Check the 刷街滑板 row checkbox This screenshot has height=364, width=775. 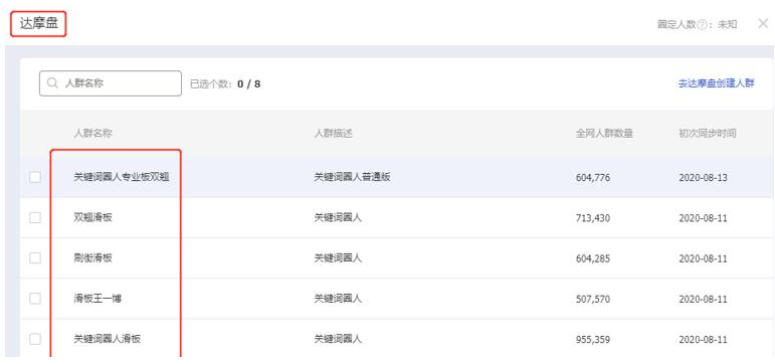tap(35, 258)
